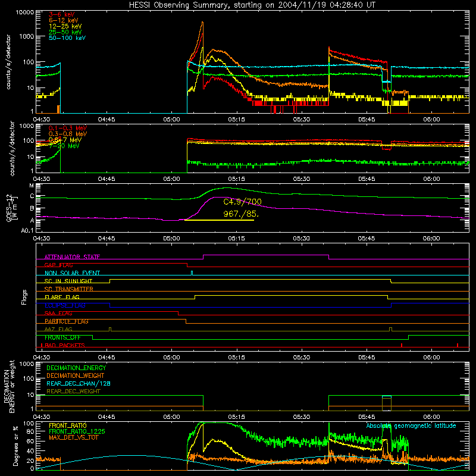
Task: Click the REAR_DEC_CHAN/128 legend label
Action: 79,383
